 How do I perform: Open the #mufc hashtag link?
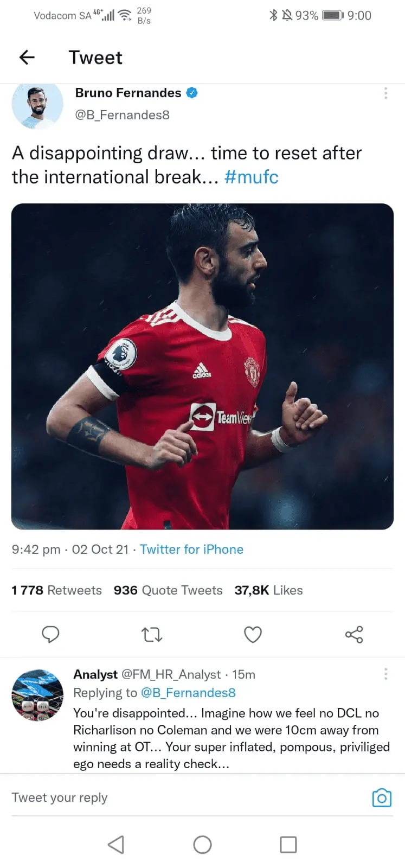click(x=251, y=177)
